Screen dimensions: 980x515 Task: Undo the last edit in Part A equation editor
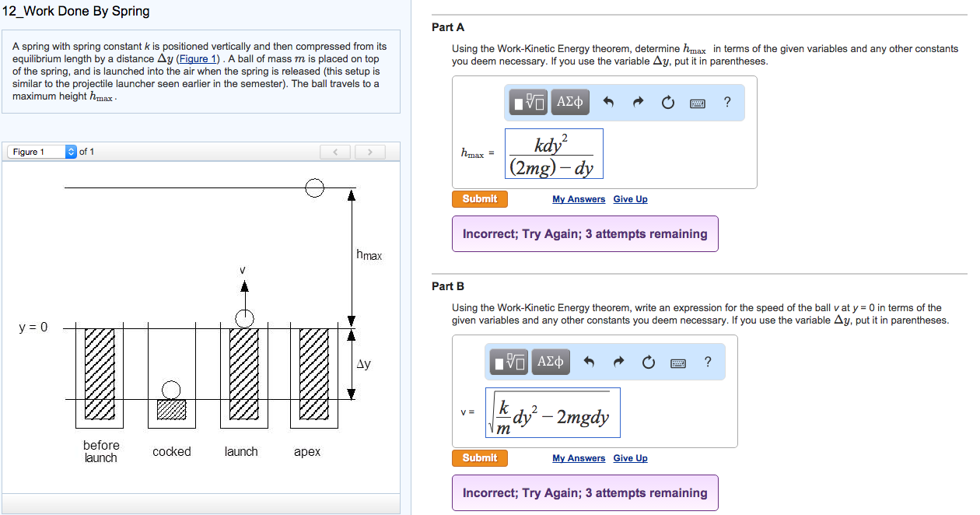click(609, 102)
